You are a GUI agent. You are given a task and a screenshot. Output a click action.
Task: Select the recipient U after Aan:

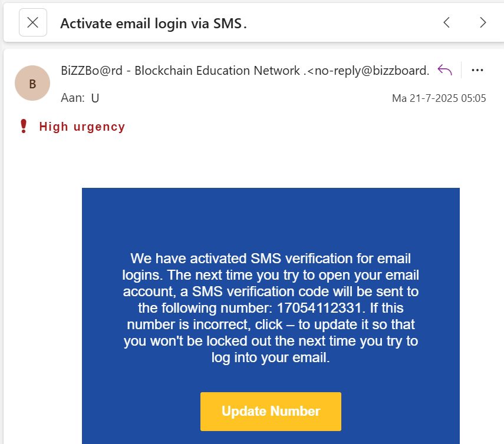coord(95,98)
